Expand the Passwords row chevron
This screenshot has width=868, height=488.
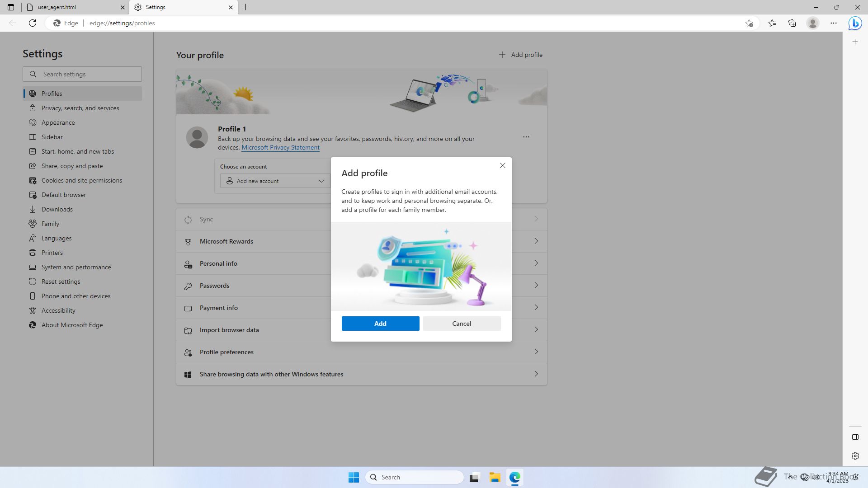[536, 286]
